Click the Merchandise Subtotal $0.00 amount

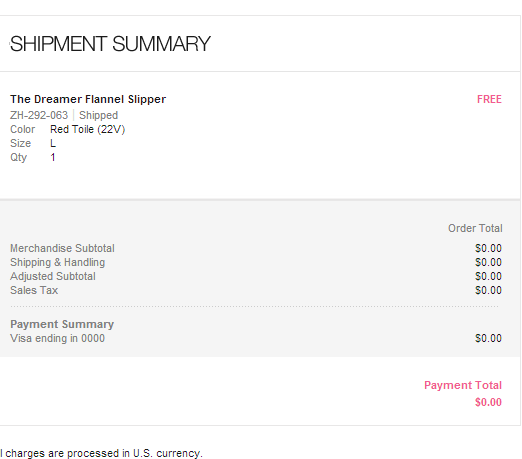tap(488, 248)
